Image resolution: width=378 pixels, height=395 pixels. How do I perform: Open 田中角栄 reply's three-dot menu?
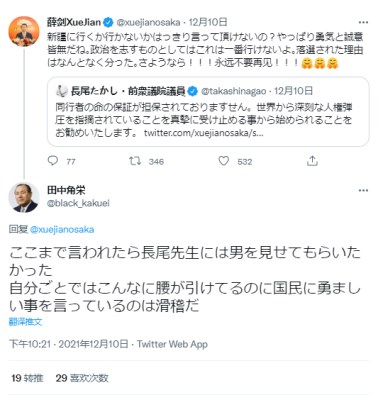(363, 190)
